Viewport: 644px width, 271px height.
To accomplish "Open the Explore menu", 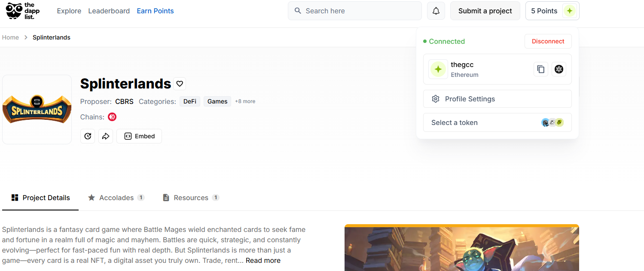I will tap(69, 11).
